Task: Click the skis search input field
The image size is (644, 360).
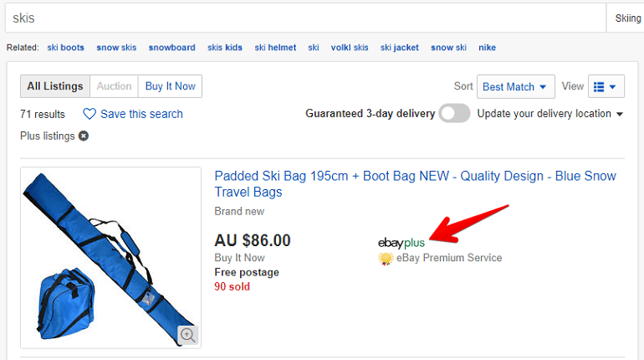Action: (x=301, y=18)
